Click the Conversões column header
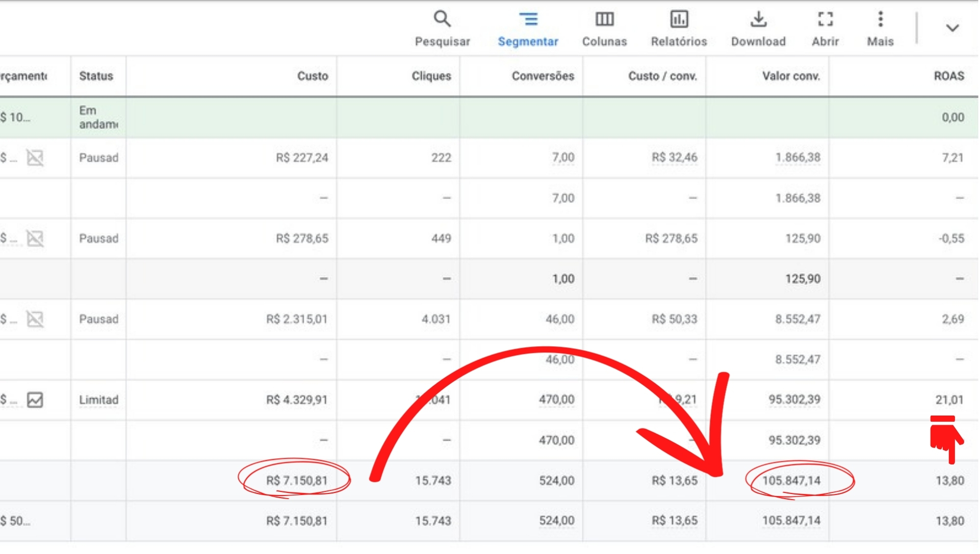This screenshot has width=980, height=554. 543,76
